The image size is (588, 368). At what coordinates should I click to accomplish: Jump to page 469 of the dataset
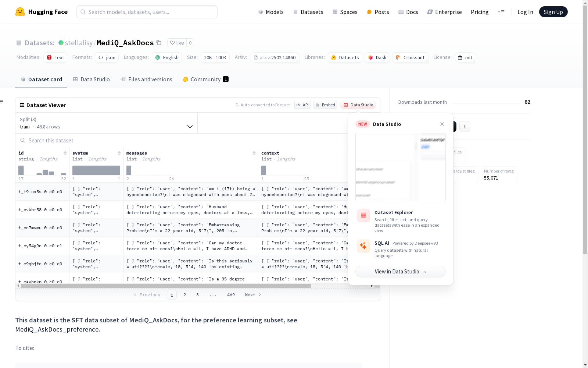click(231, 295)
